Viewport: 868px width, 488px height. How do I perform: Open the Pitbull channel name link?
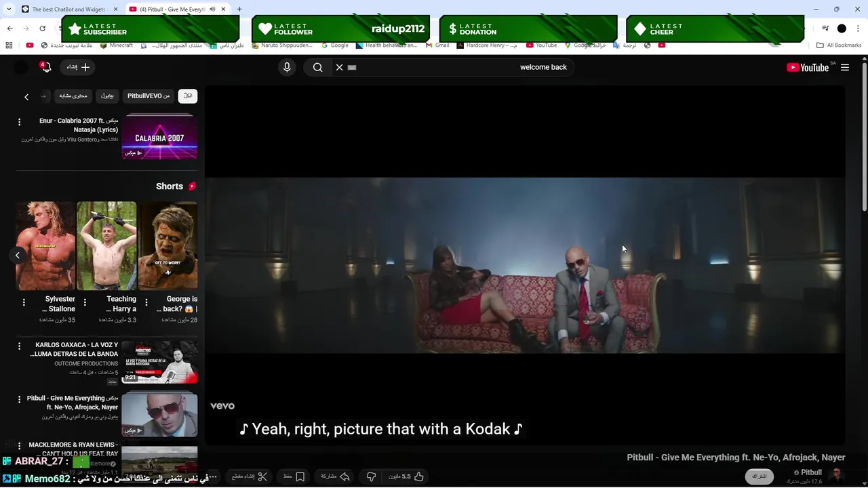coord(811,472)
